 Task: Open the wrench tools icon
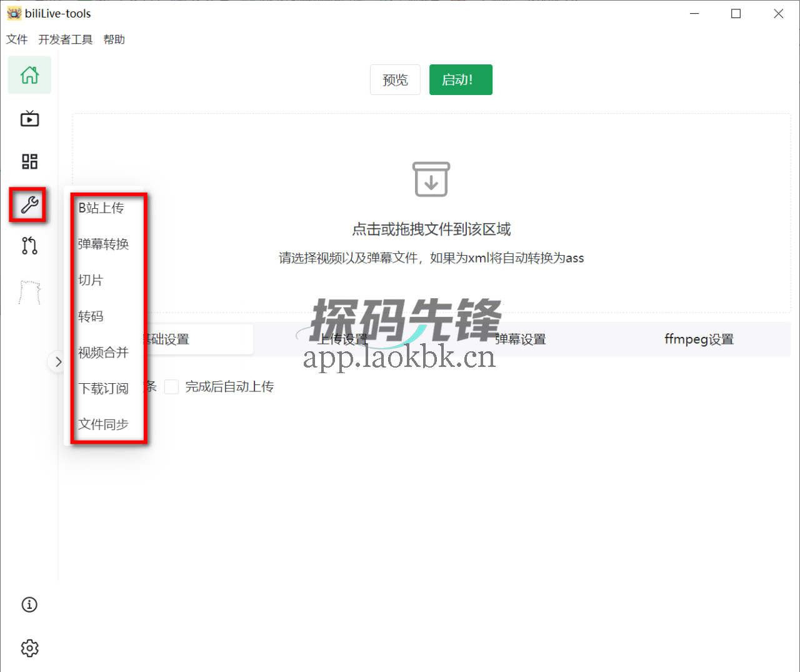point(29,204)
